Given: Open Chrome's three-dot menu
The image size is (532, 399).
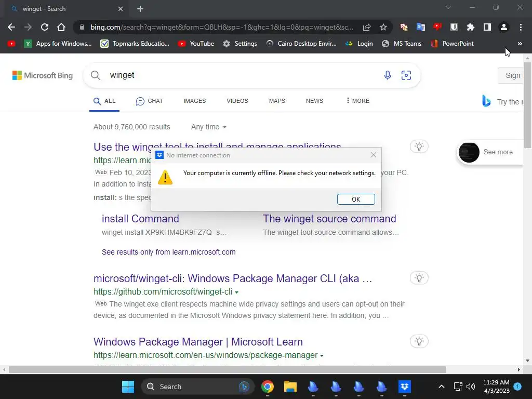Looking at the screenshot, I should pos(521,27).
